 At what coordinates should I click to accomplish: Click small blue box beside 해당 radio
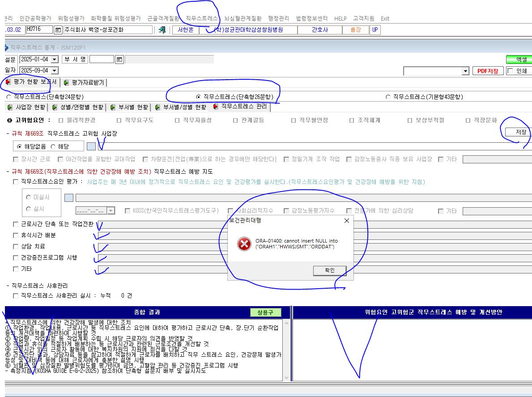click(x=91, y=146)
